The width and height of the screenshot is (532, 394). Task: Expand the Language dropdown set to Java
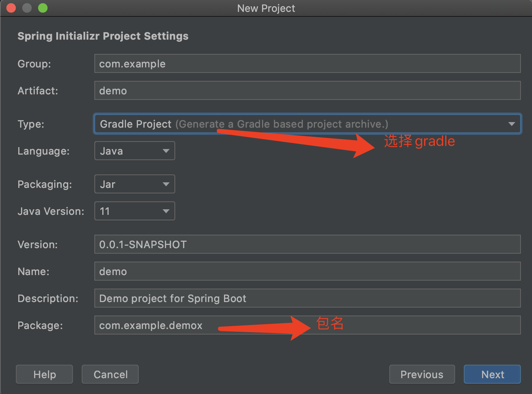(x=134, y=151)
